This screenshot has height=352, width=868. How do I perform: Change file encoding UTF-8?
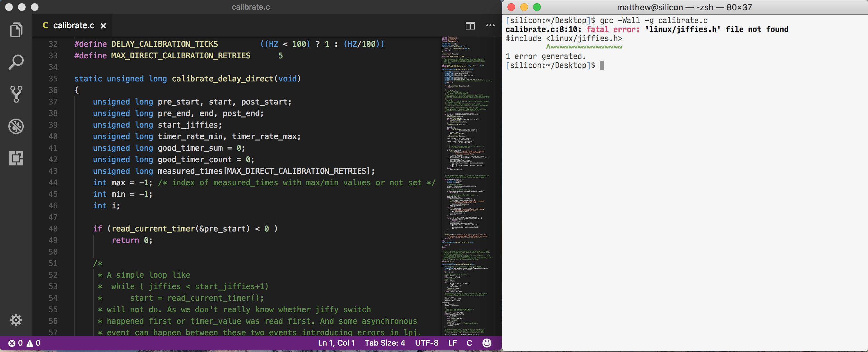point(427,343)
